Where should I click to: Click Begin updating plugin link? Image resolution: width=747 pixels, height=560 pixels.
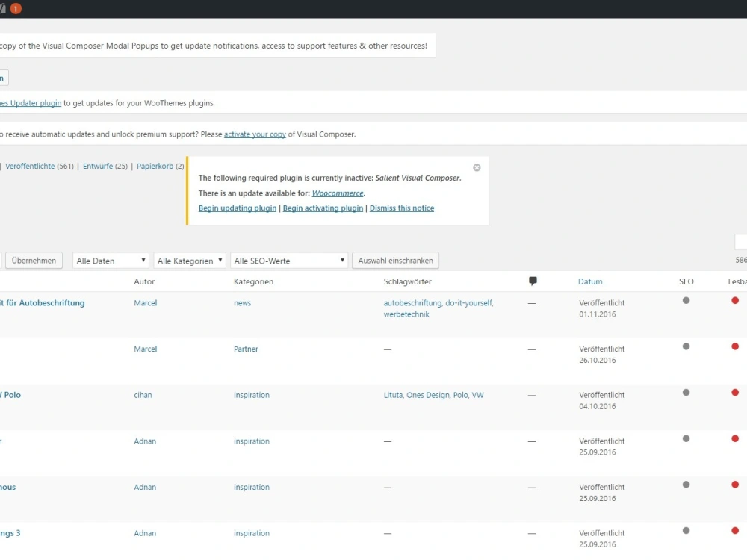tap(238, 208)
